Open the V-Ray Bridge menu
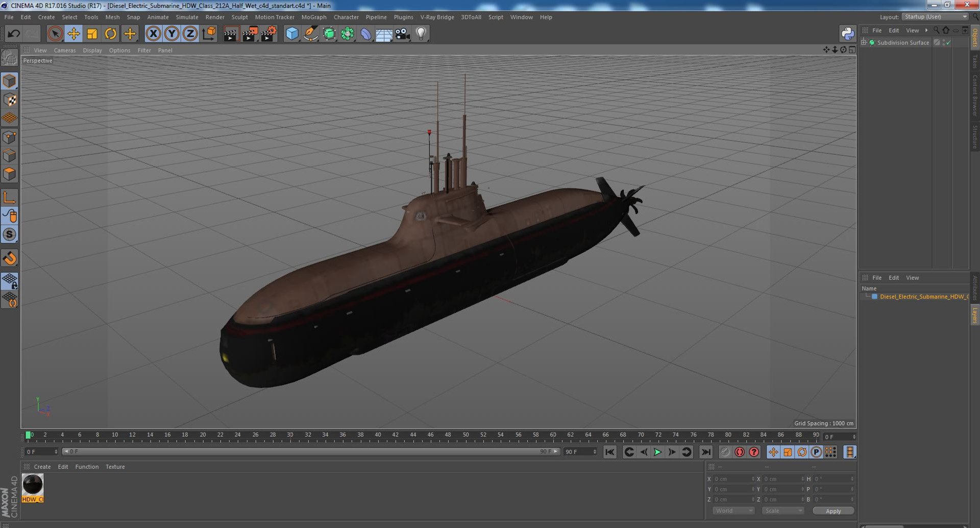 click(x=437, y=17)
